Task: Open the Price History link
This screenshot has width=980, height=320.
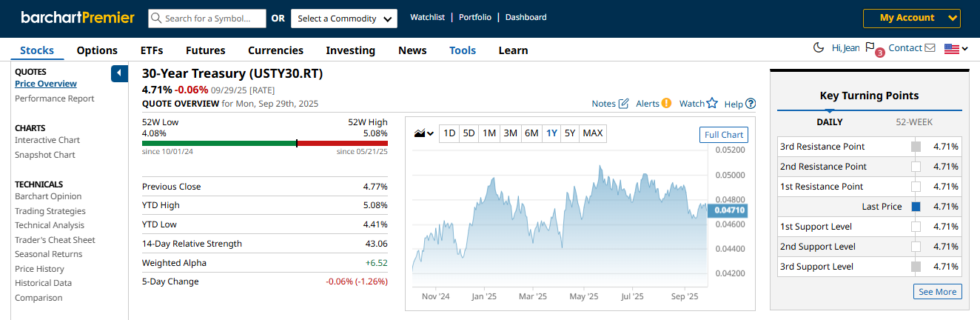Action: pos(39,269)
